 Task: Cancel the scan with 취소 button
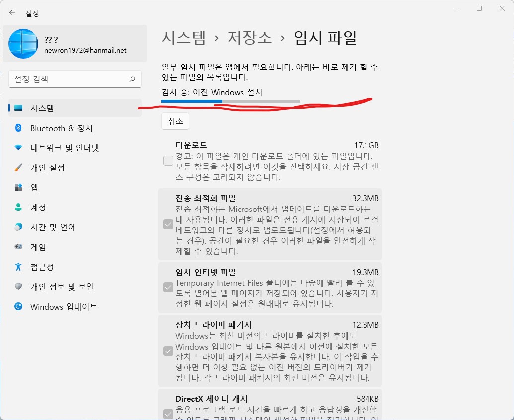pos(175,121)
